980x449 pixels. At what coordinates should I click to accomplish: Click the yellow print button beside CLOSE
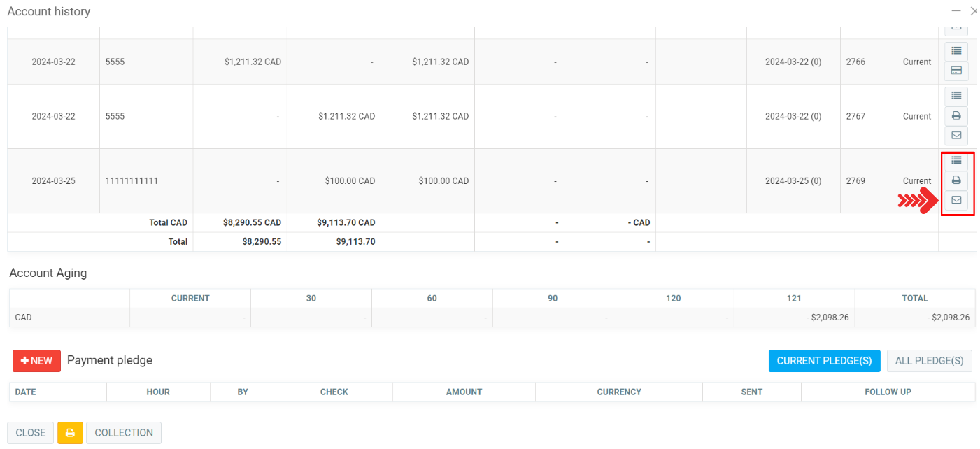click(x=70, y=433)
